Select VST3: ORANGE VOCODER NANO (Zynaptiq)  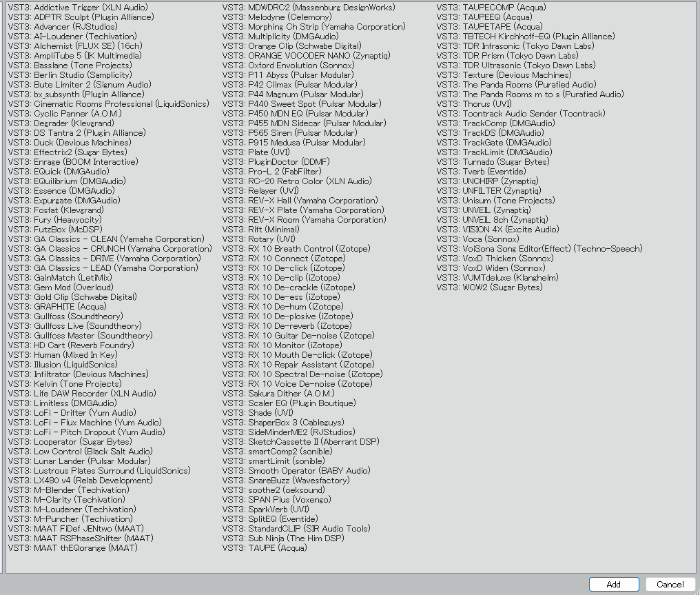[x=306, y=55]
